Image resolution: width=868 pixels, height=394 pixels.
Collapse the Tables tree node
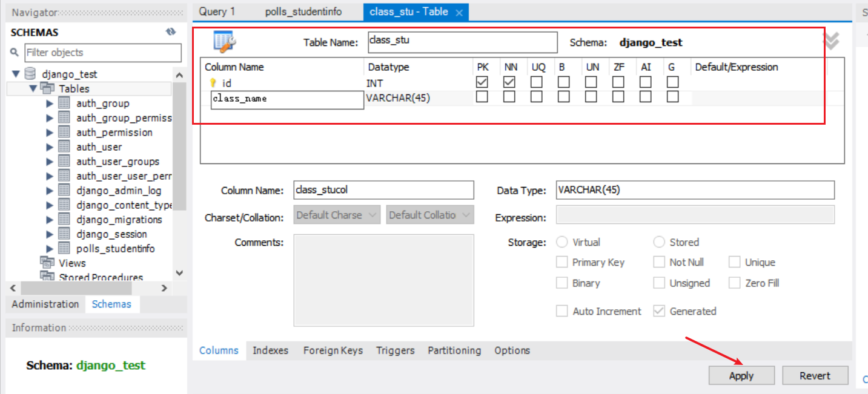point(33,88)
